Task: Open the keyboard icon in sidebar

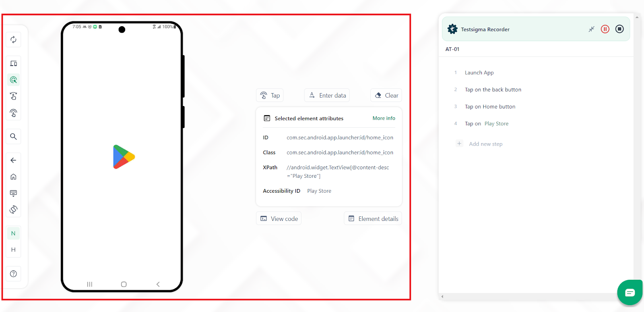Action: click(x=13, y=193)
